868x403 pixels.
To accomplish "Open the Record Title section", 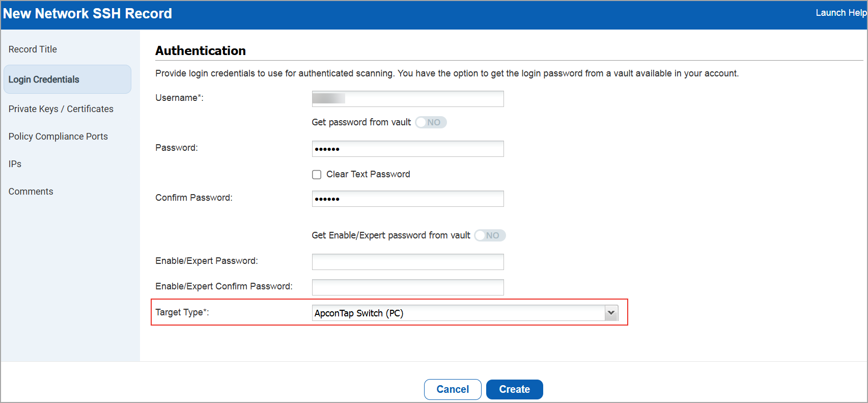I will [x=33, y=49].
